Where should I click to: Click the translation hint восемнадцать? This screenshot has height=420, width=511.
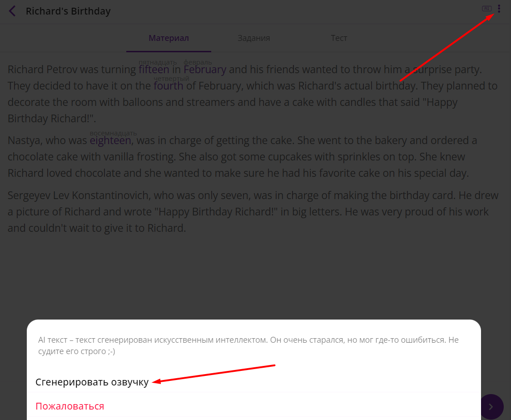(x=113, y=133)
